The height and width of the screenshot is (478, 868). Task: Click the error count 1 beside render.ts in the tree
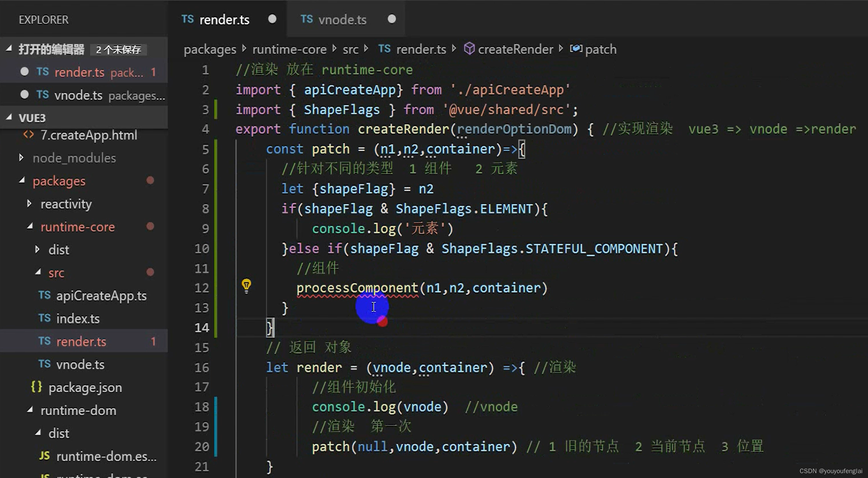[153, 341]
